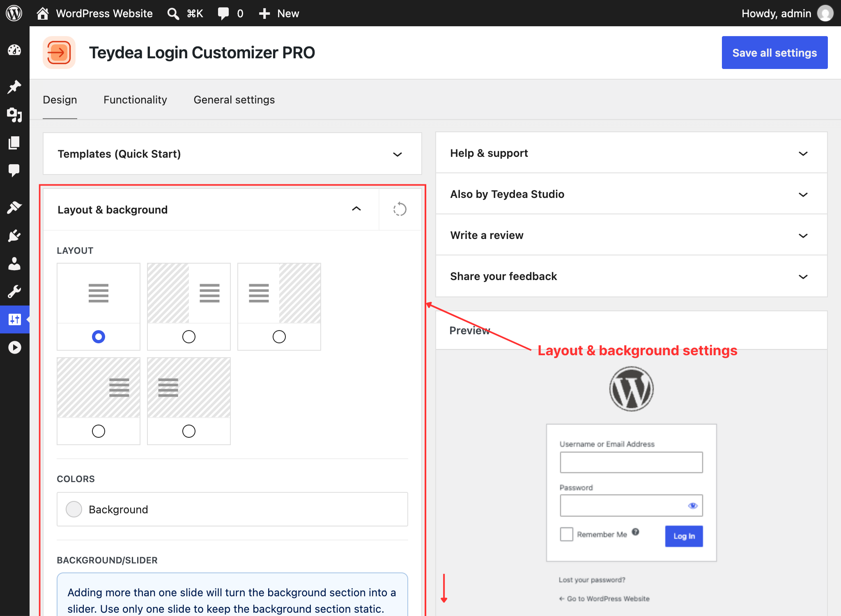Image resolution: width=841 pixels, height=616 pixels.
Task: Open the Dashboard icon in the sidebar
Action: (x=14, y=50)
